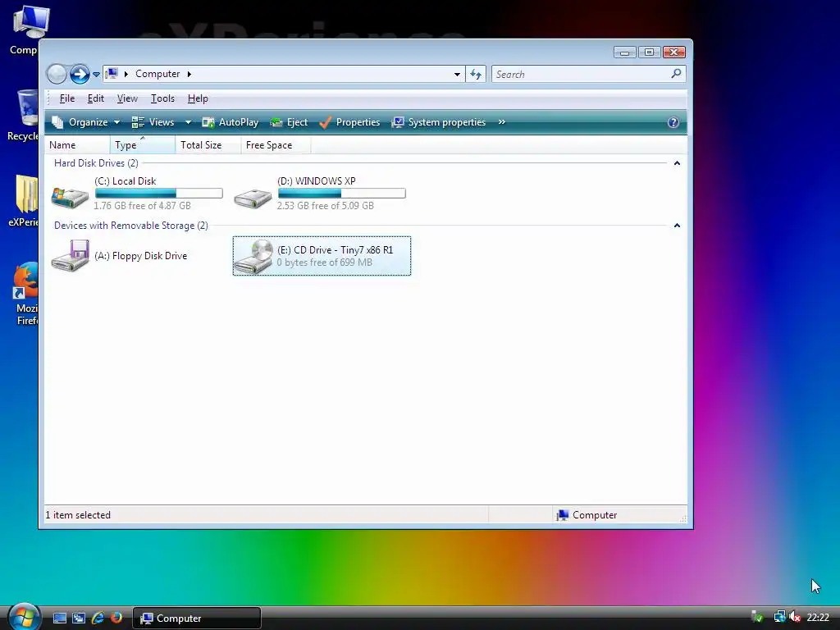Click '1.76 GB free of 4.87 GB' text
The image size is (840, 630).
click(142, 206)
